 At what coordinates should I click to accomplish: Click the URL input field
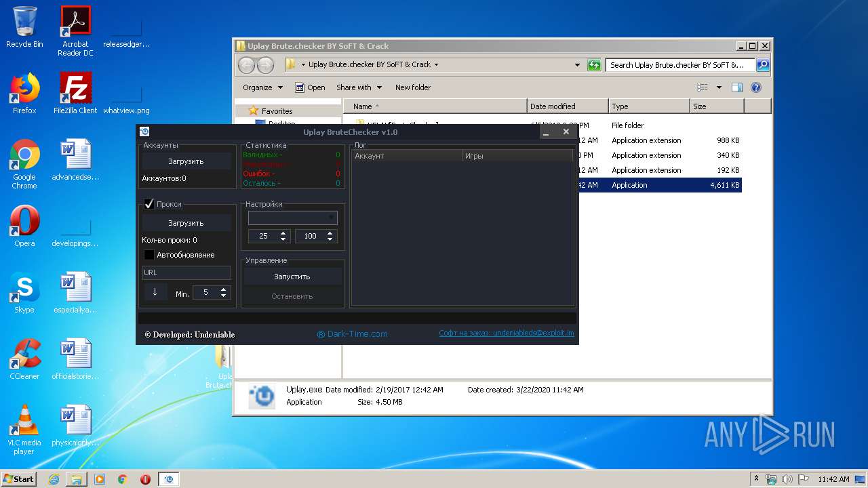pyautogui.click(x=186, y=272)
